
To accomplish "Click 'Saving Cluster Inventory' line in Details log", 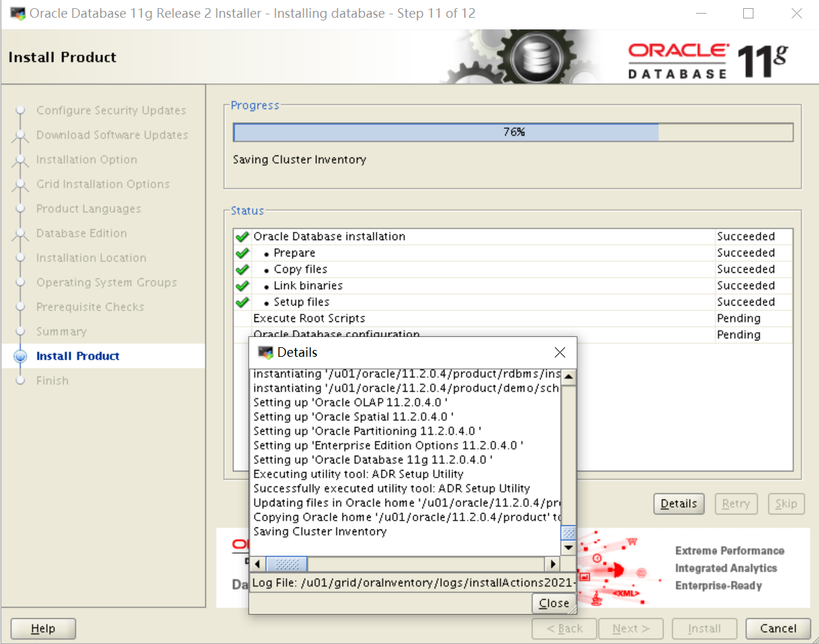I will (320, 531).
